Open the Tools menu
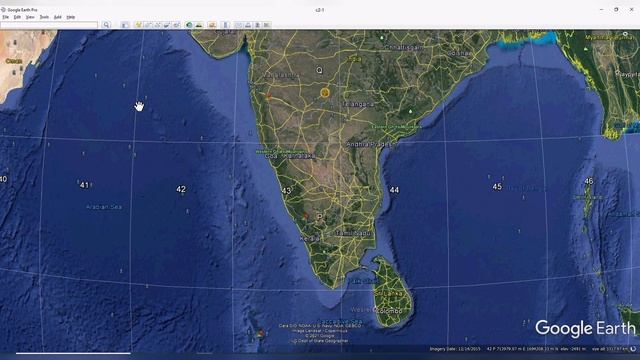This screenshot has height=360, width=640. coord(44,17)
